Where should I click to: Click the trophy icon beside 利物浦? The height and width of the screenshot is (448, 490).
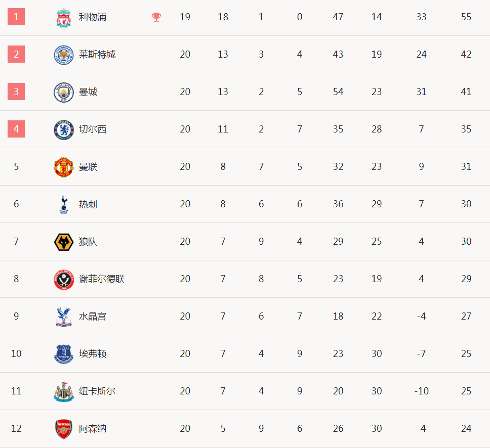[x=156, y=17]
